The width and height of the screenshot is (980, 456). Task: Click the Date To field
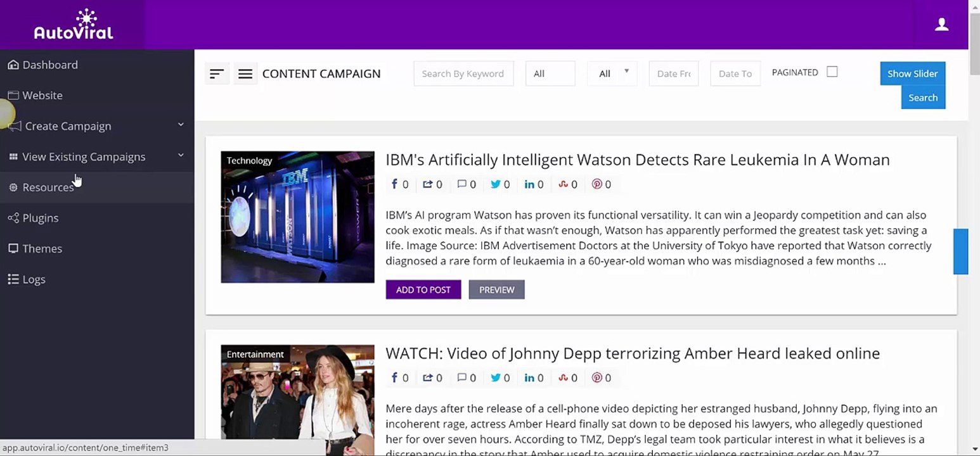(735, 73)
